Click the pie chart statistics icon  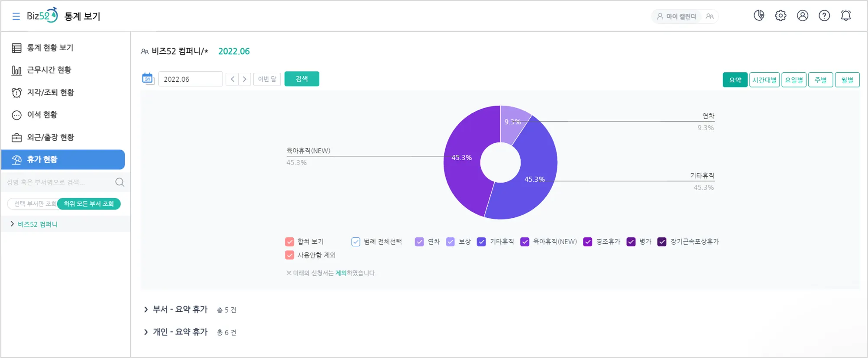759,16
